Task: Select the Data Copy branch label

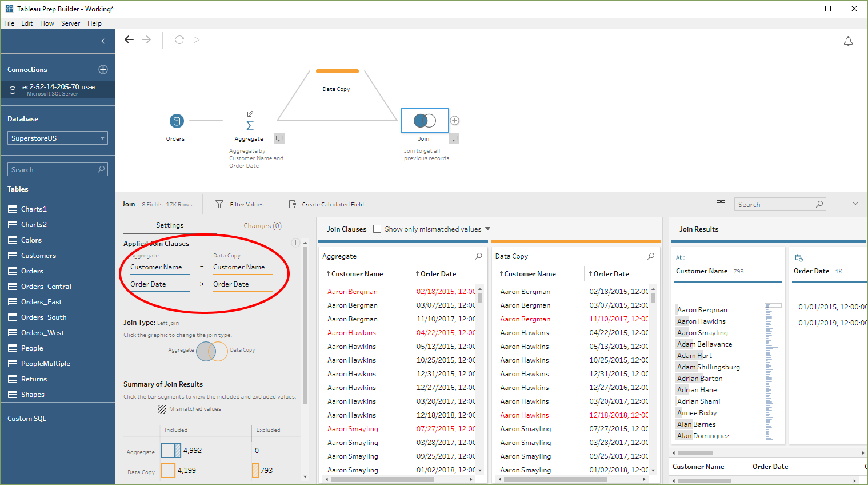Action: tap(336, 89)
